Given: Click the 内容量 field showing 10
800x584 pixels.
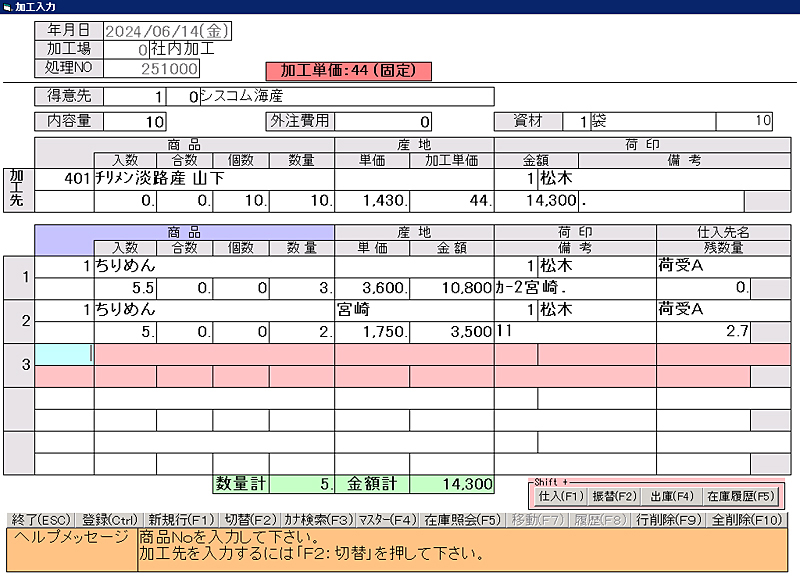Looking at the screenshot, I should point(135,122).
